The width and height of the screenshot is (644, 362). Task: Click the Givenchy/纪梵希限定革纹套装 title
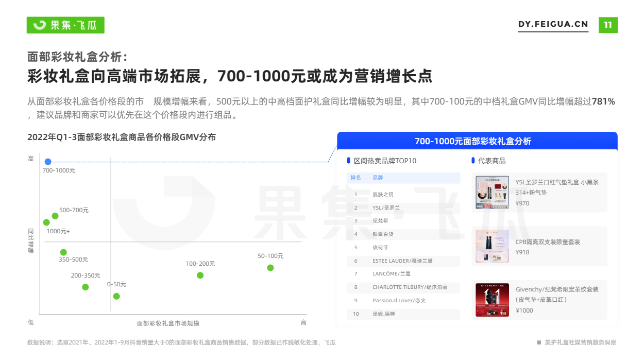(x=557, y=295)
